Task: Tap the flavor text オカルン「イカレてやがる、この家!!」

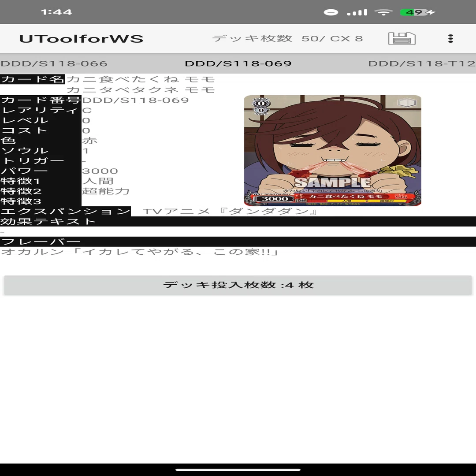Action: point(140,252)
